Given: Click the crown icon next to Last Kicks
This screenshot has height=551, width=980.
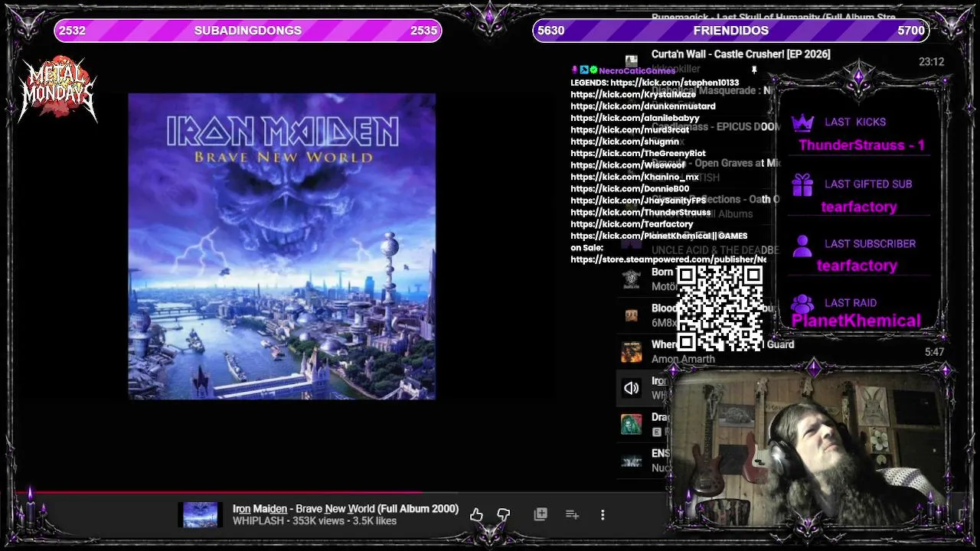Looking at the screenshot, I should pos(802,122).
